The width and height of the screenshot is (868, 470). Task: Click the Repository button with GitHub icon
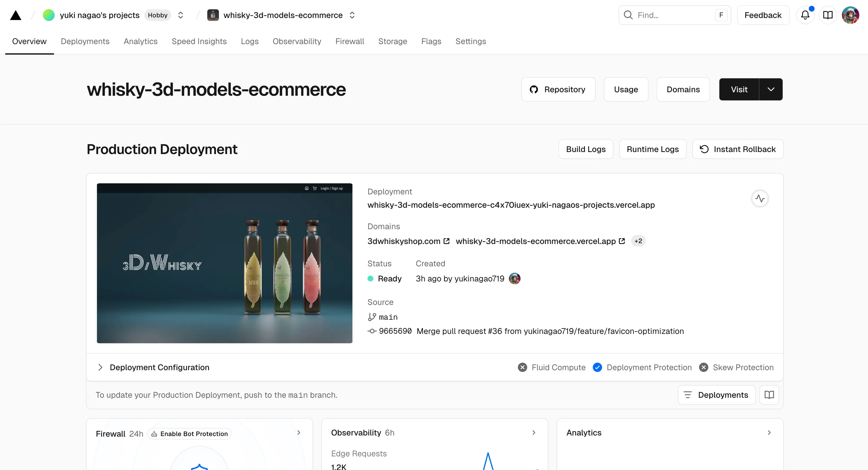click(x=558, y=90)
